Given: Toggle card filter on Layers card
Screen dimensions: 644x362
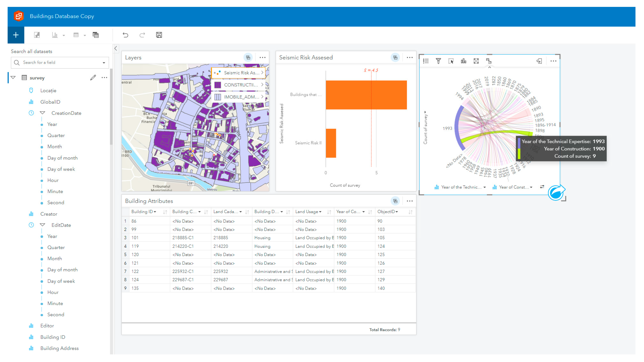Looking at the screenshot, I should 248,57.
